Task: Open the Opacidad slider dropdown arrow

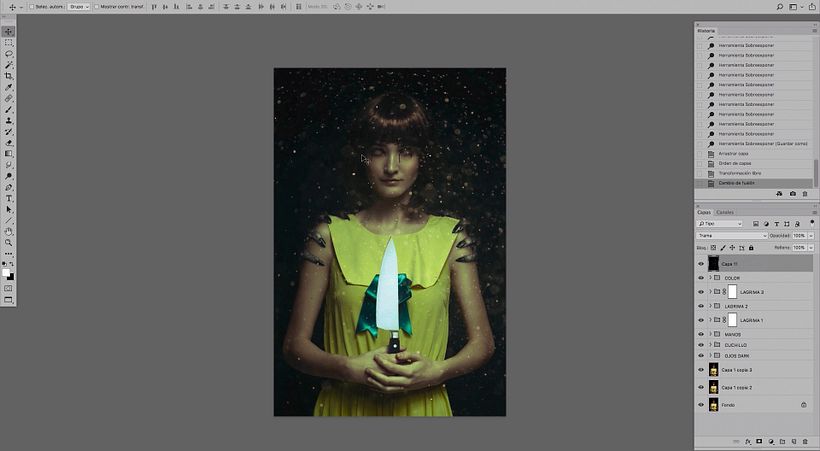Action: click(811, 235)
